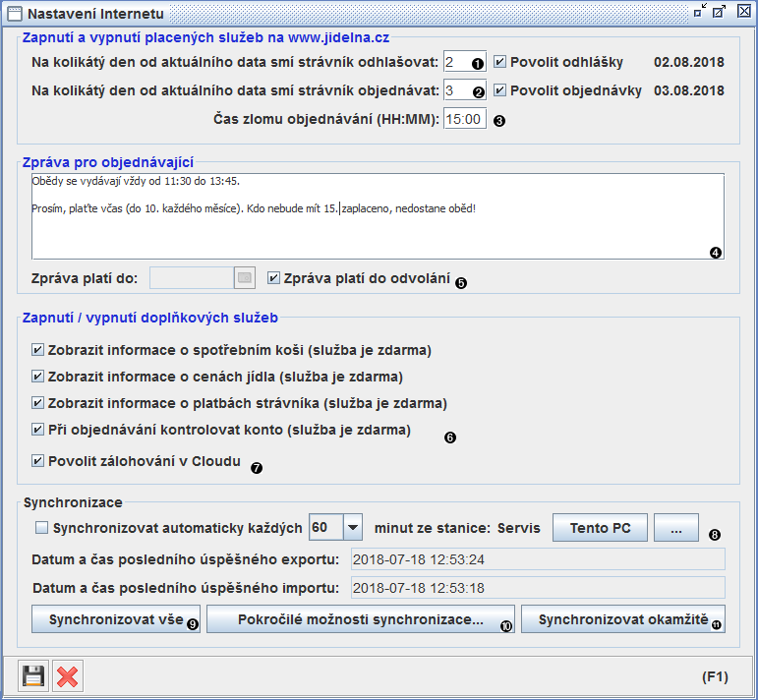Click the window icon in the title bar
Viewport: 758px width, 700px height.
[13, 14]
